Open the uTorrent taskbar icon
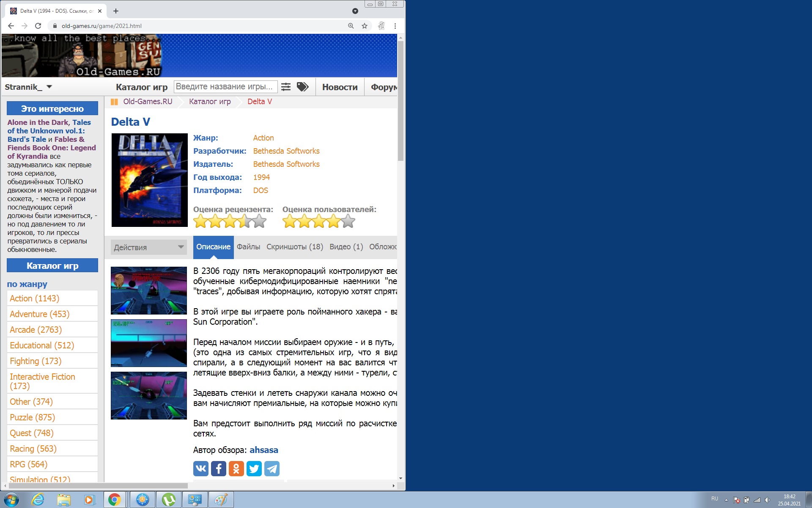The height and width of the screenshot is (508, 812). click(169, 500)
